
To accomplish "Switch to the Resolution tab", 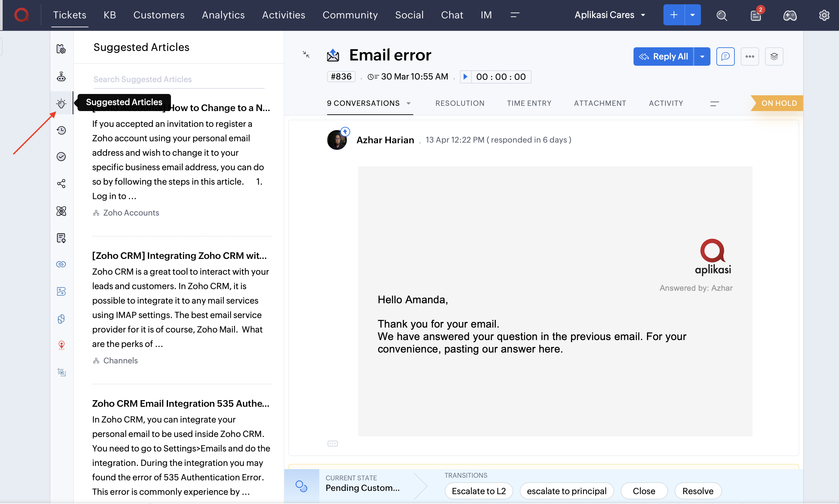I will point(460,103).
